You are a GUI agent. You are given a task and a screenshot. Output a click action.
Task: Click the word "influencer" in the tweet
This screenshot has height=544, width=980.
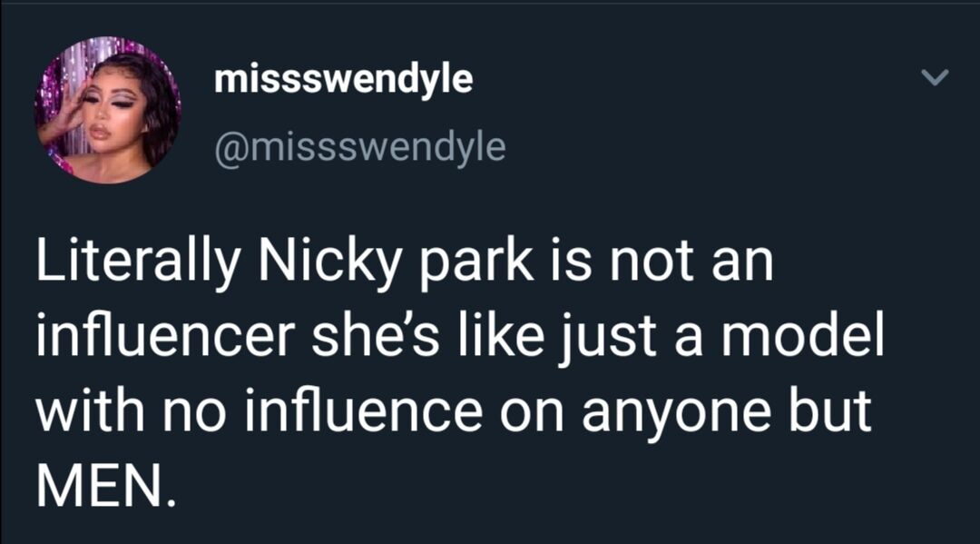tap(165, 337)
